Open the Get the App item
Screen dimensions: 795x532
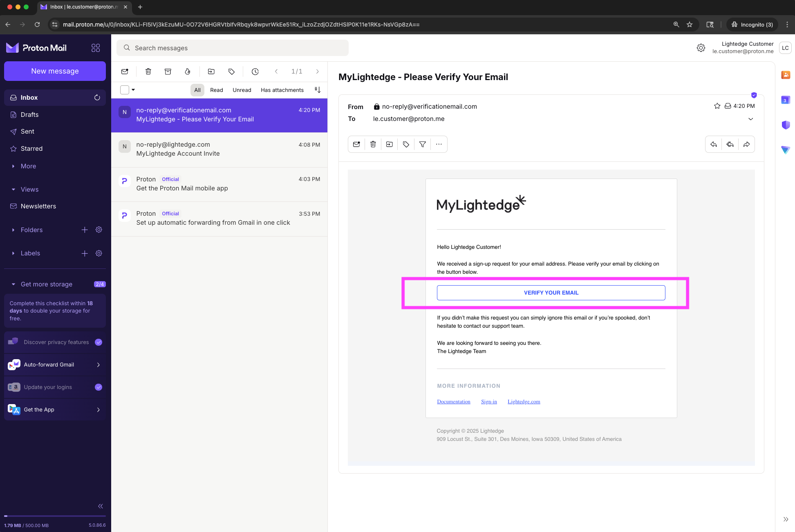point(55,410)
